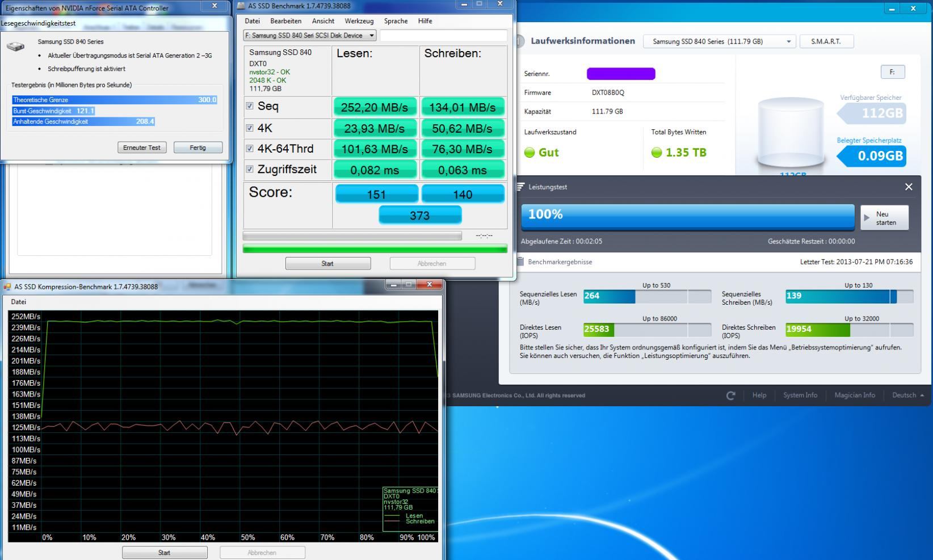Click the Seq write result 134,01 MB/s

(x=463, y=107)
